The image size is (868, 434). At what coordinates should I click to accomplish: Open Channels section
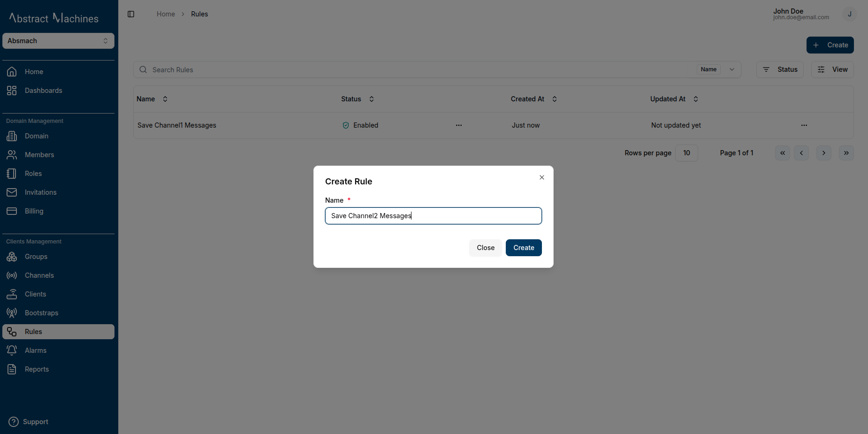(58, 275)
